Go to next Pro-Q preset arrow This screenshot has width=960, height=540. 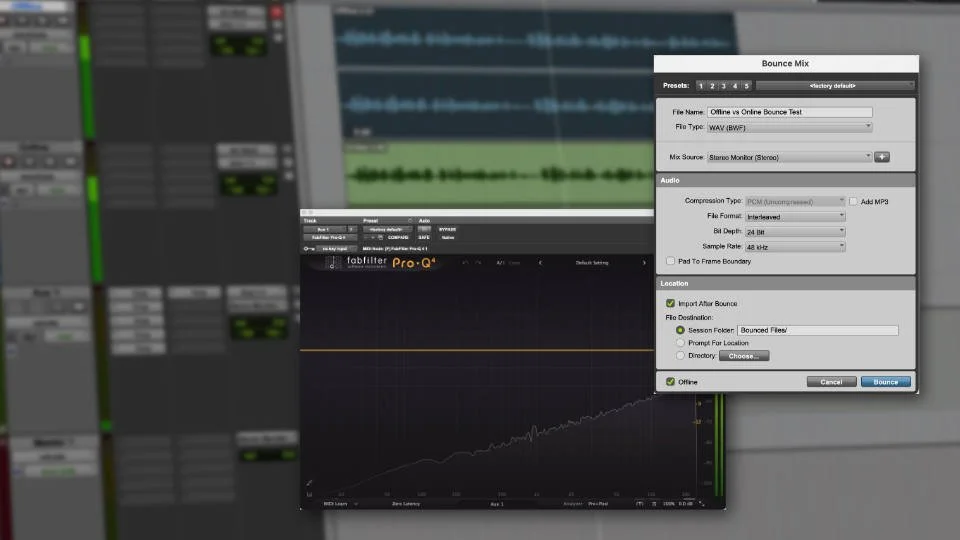(644, 263)
